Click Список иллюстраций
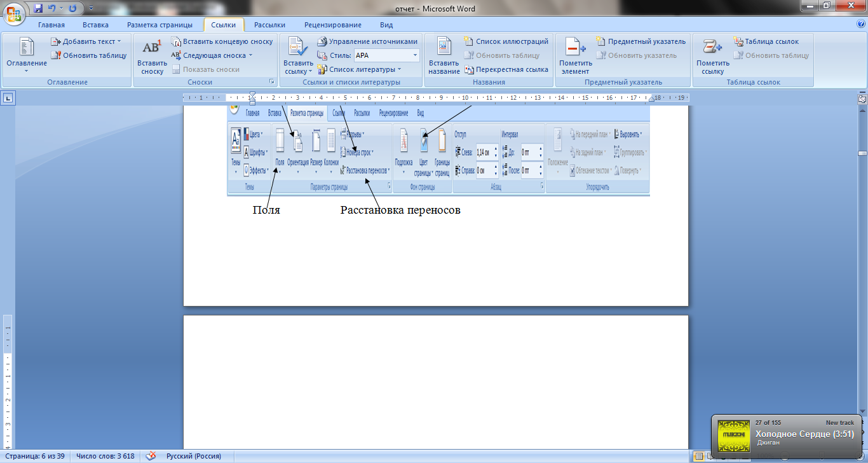868x463 pixels. point(506,41)
